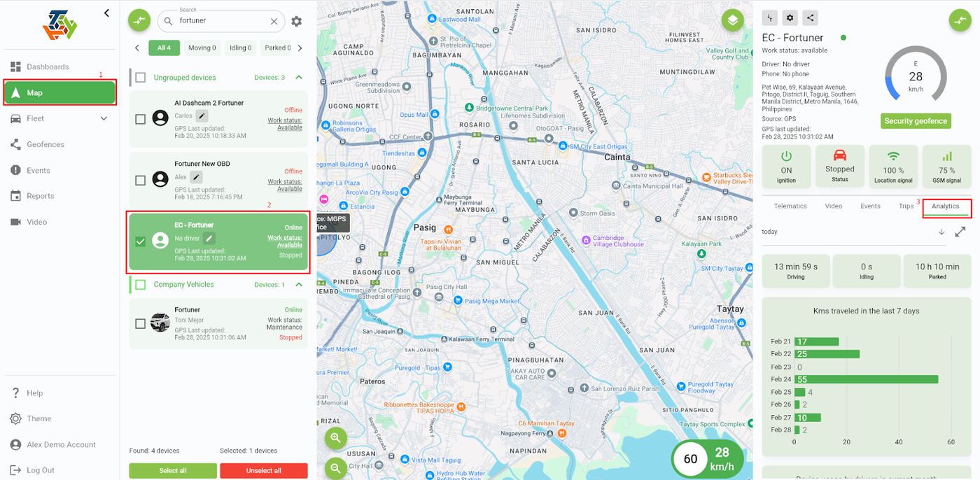
Task: Expand analytics panel with fullscreen arrows icon
Action: click(x=960, y=232)
